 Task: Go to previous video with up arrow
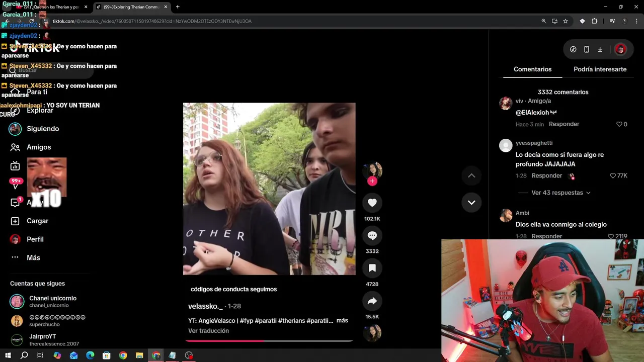pos(471,175)
